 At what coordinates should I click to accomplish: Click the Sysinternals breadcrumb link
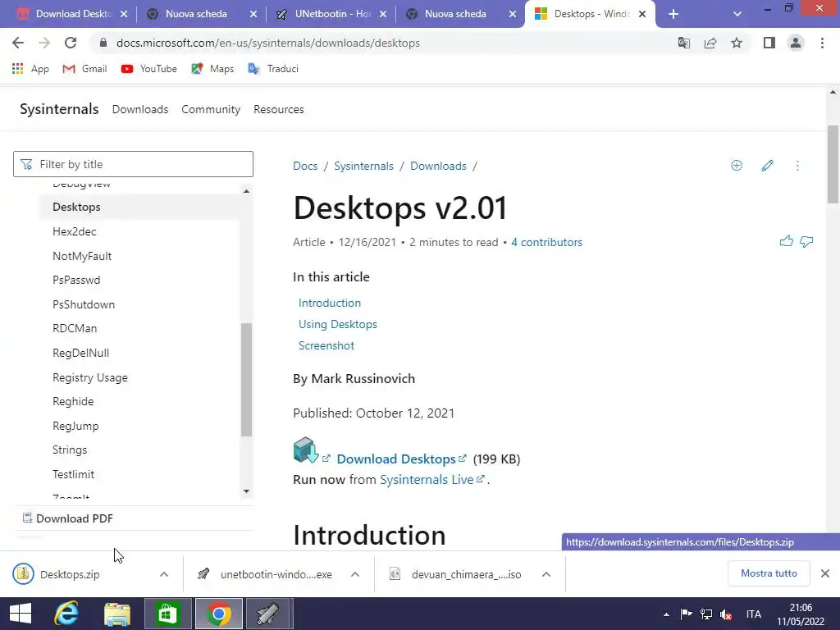tap(363, 166)
